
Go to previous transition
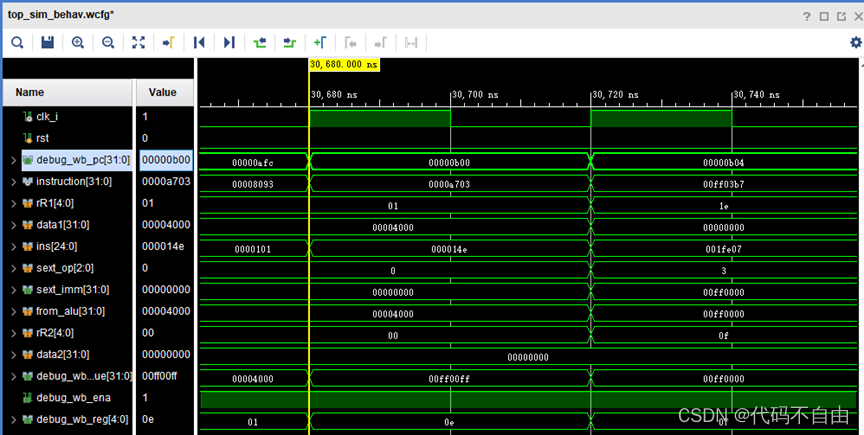tap(260, 42)
